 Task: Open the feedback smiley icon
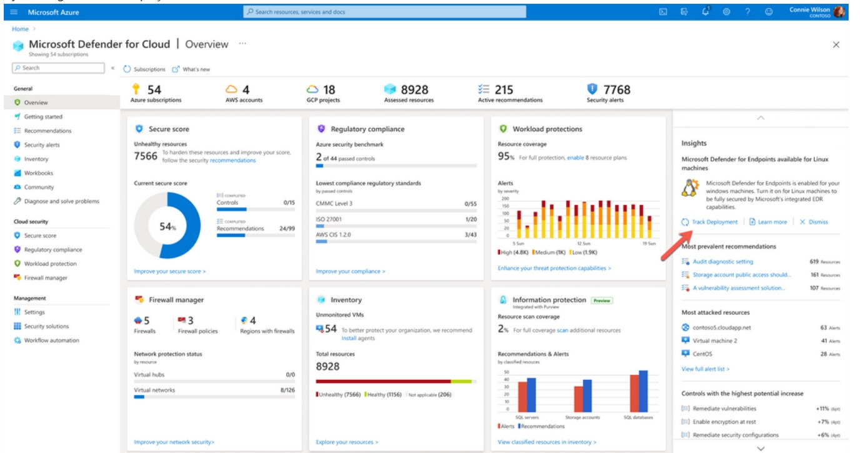[769, 12]
